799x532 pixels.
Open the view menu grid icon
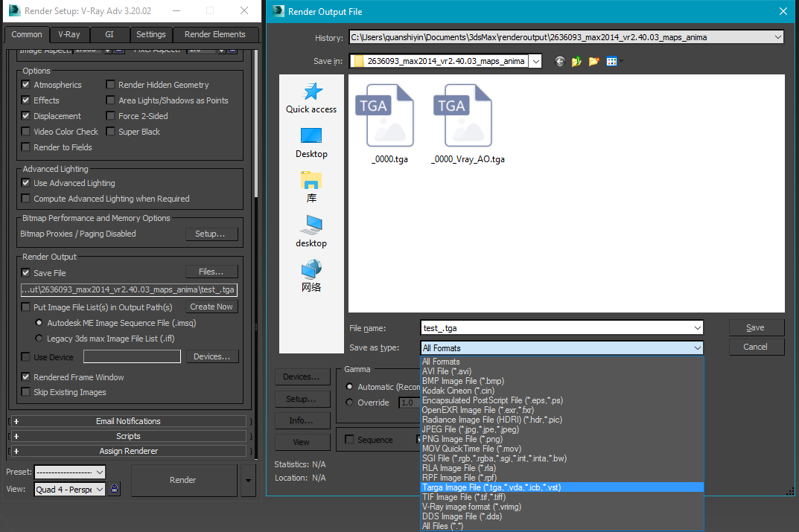(x=612, y=62)
